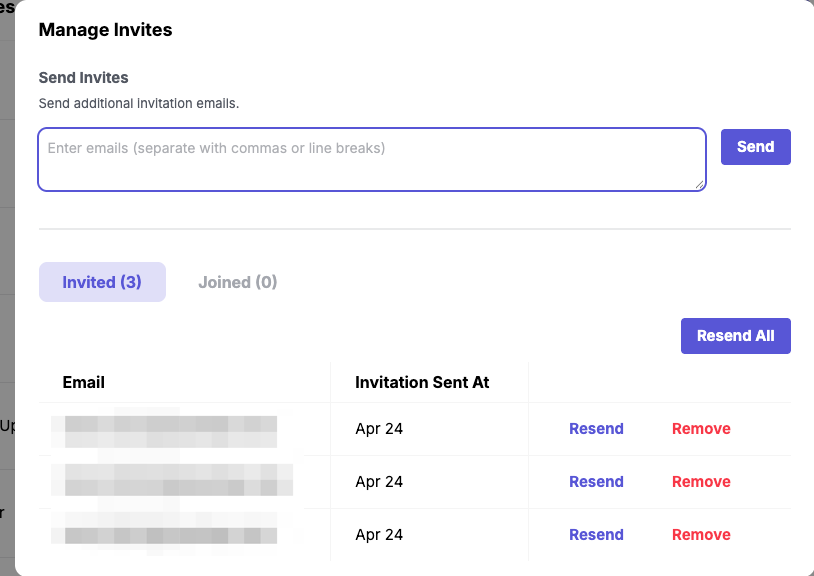Resend the third row's invitation
The image size is (814, 576).
point(596,535)
